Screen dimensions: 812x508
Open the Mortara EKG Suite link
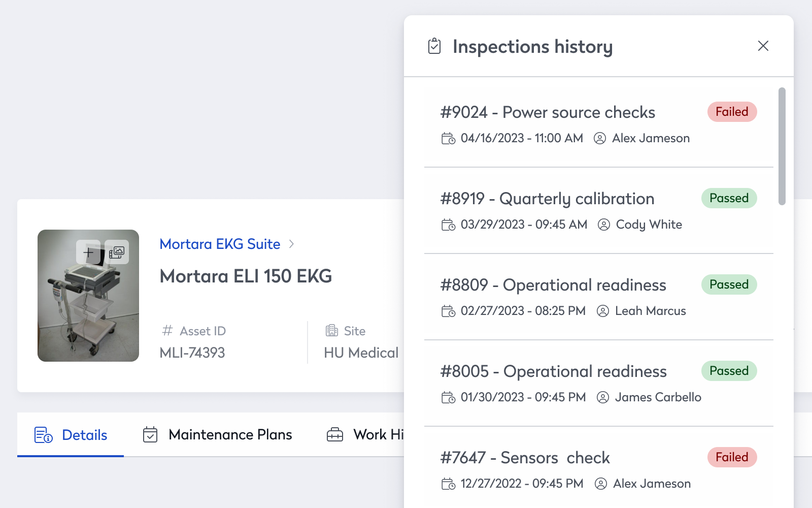click(220, 244)
